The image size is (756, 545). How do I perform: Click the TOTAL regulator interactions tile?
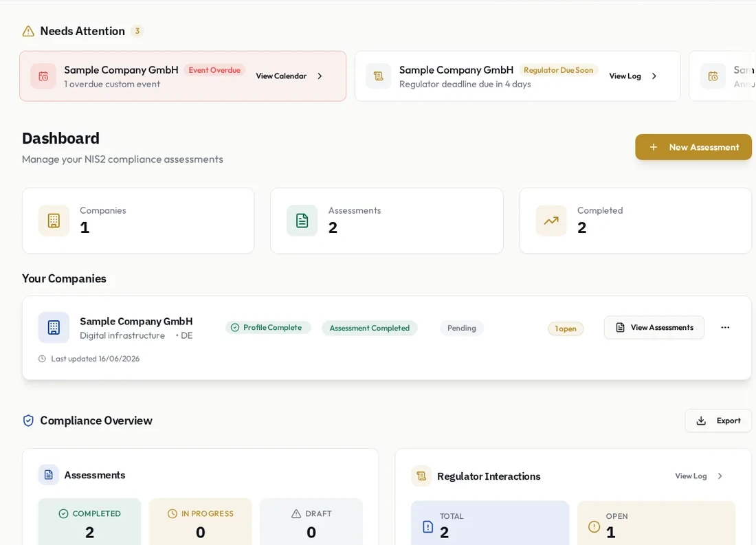[x=490, y=523]
